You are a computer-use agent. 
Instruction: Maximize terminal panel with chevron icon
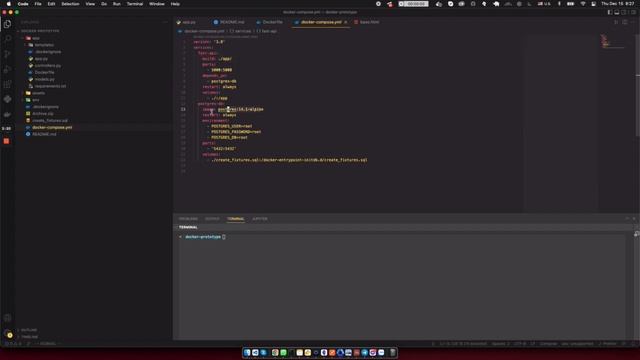pos(627,218)
